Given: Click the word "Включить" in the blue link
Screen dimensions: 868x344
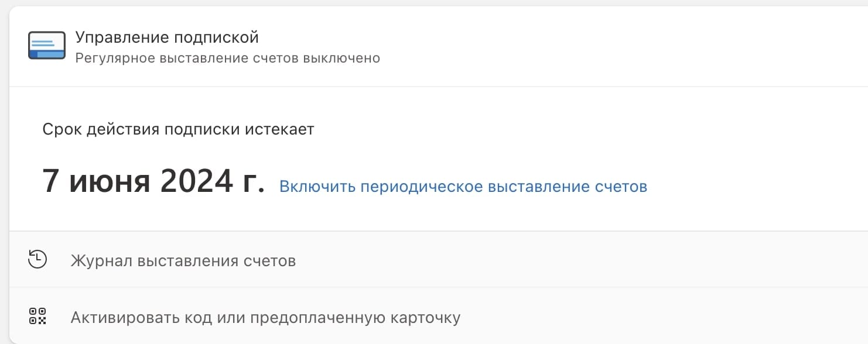Looking at the screenshot, I should click(x=316, y=187).
